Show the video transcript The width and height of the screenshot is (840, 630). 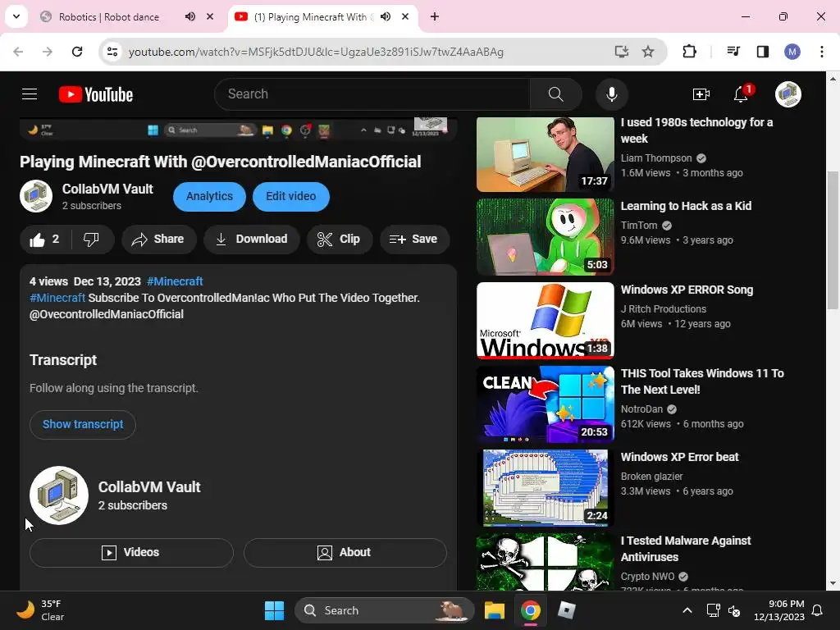[x=83, y=425]
